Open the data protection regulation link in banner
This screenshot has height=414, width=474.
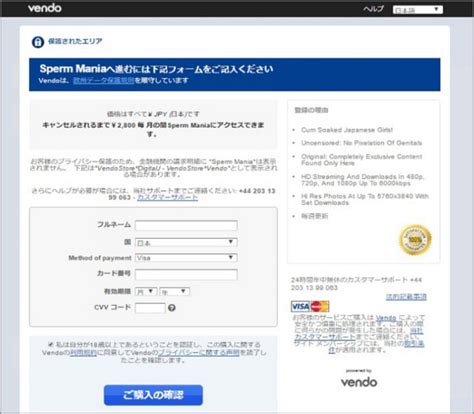pos(104,81)
